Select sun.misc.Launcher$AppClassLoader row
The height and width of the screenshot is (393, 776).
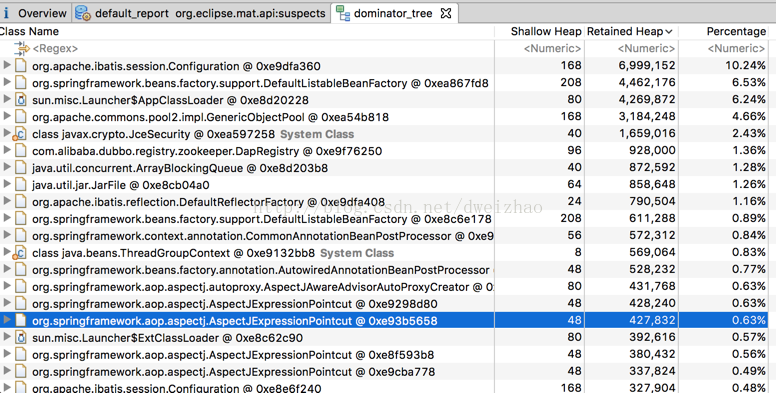pos(384,99)
